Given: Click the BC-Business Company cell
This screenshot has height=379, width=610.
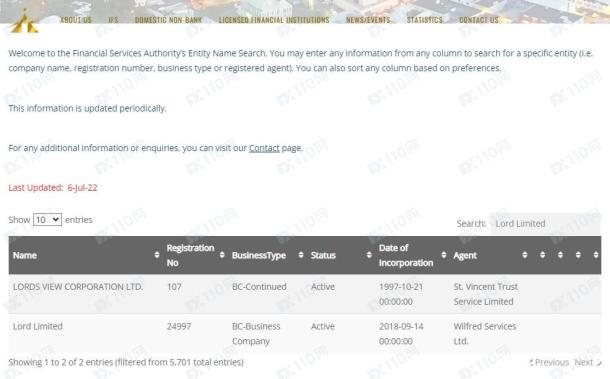Looking at the screenshot, I should pyautogui.click(x=256, y=334).
